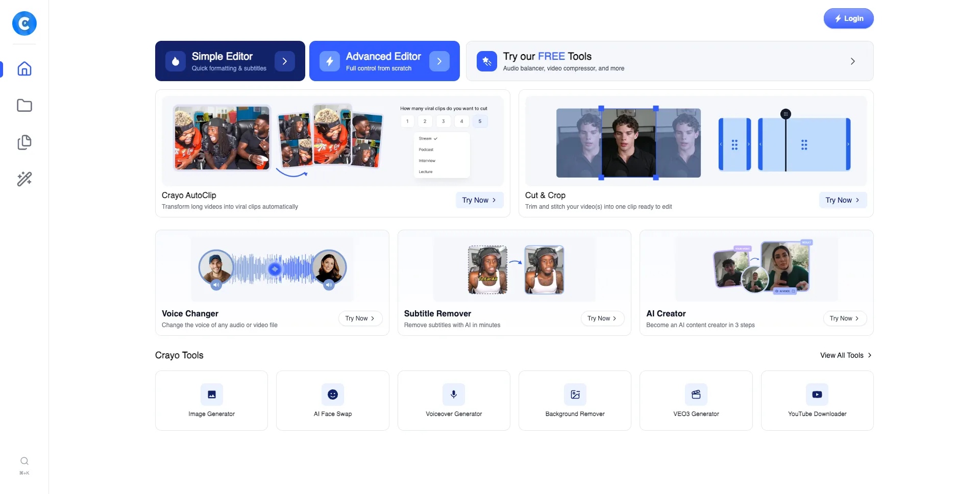Viewport: 980px width, 494px height.
Task: Open the magic wand tools icon
Action: (x=24, y=179)
